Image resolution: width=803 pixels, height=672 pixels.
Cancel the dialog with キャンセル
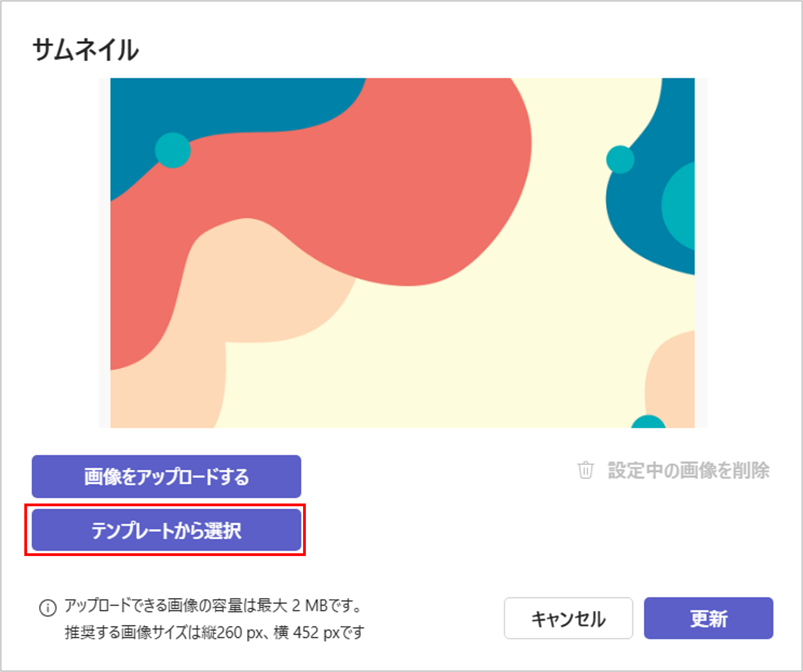coord(568,619)
